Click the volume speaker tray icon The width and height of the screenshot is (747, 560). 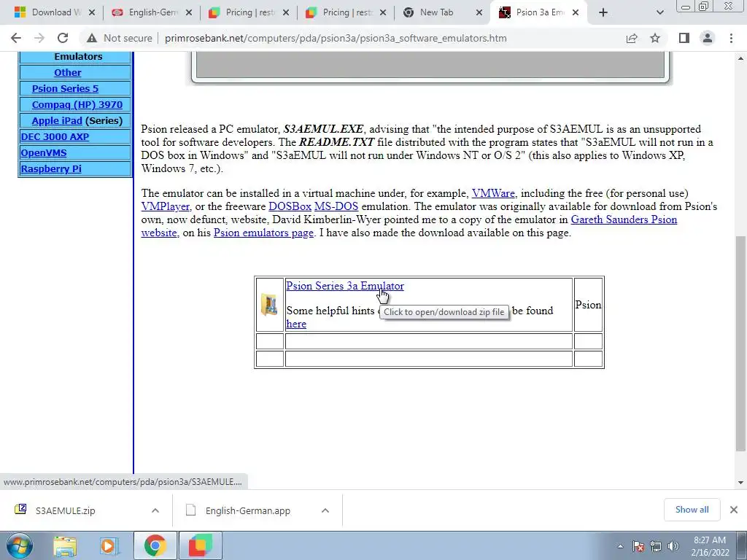pyautogui.click(x=673, y=547)
